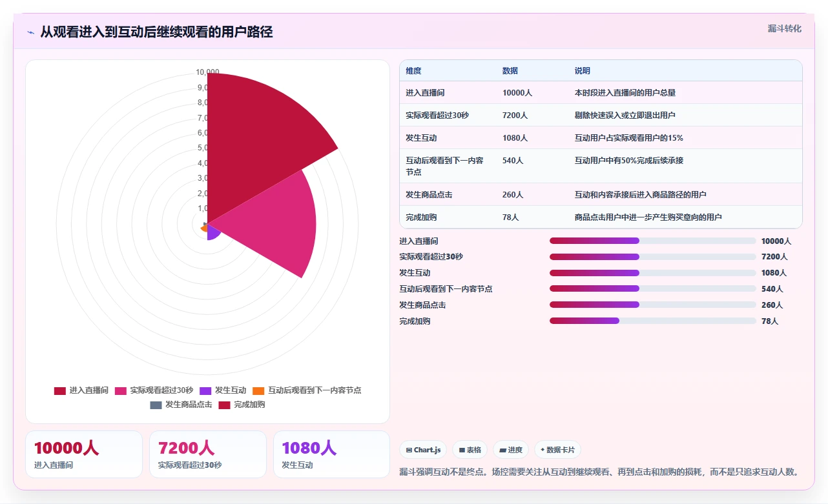Click the 完成加购 table row name
This screenshot has width=828, height=504.
click(421, 217)
